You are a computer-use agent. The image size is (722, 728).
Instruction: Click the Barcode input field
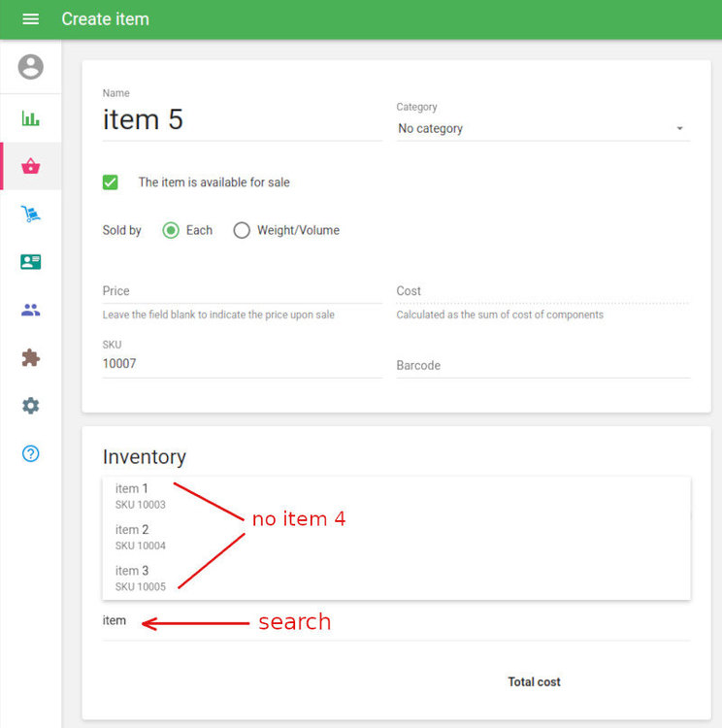(x=542, y=366)
